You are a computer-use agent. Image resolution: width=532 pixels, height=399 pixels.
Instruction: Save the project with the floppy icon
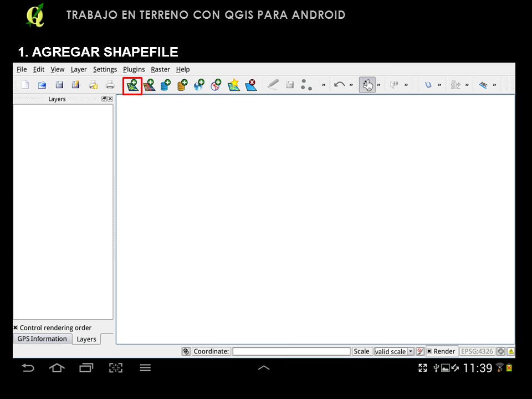pos(59,84)
